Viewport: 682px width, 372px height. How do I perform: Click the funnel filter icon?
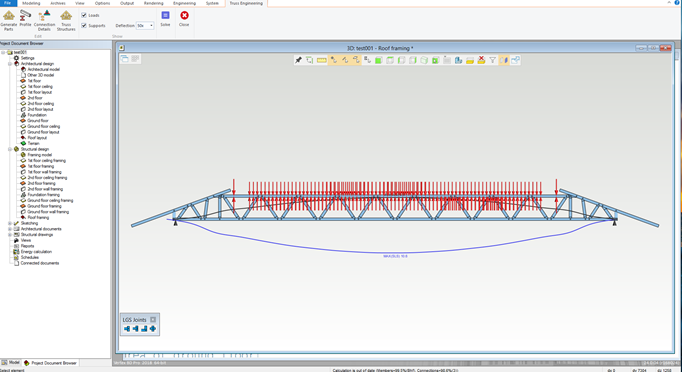(x=492, y=60)
